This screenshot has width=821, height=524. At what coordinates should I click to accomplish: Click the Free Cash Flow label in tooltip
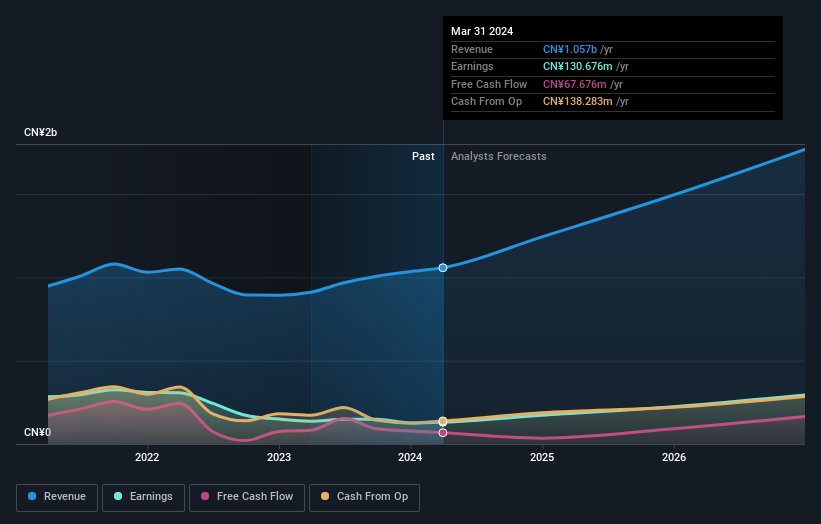[489, 84]
